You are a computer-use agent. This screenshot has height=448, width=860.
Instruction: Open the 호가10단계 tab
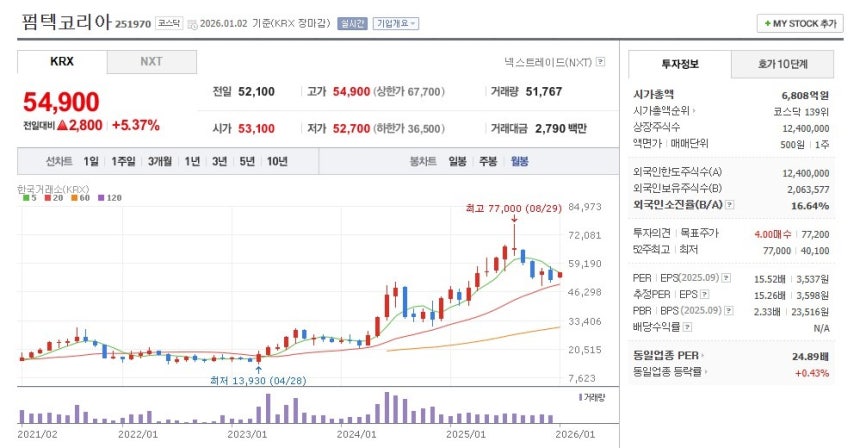(x=783, y=64)
